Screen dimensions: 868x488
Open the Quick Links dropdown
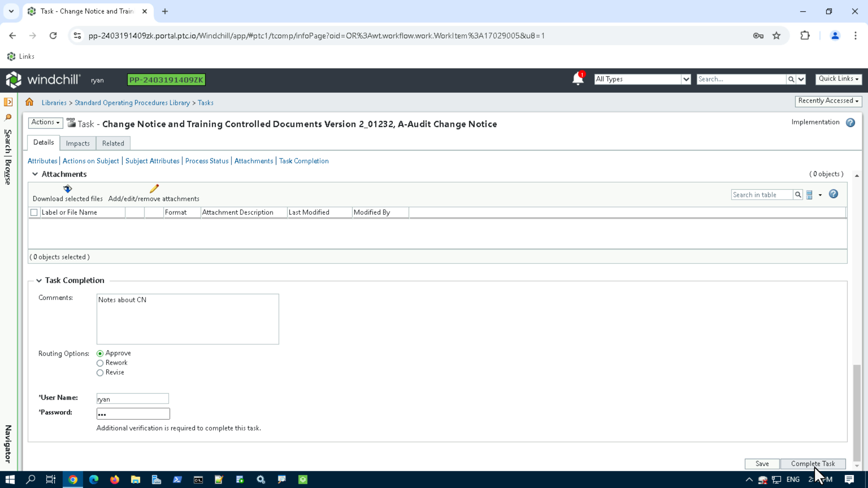point(839,79)
